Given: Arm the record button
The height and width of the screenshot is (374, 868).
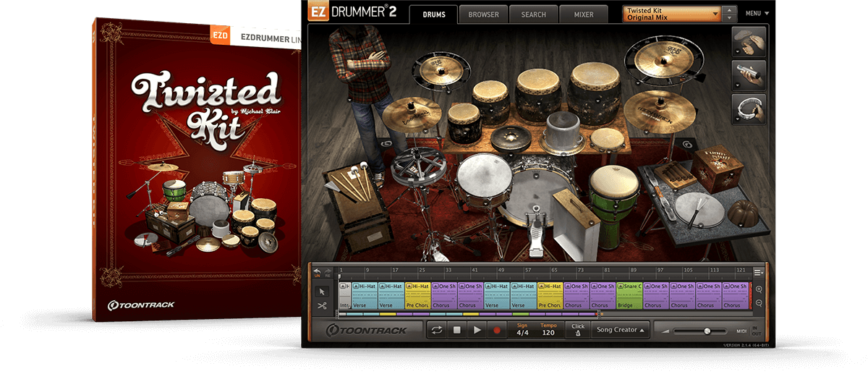Looking at the screenshot, I should [497, 330].
